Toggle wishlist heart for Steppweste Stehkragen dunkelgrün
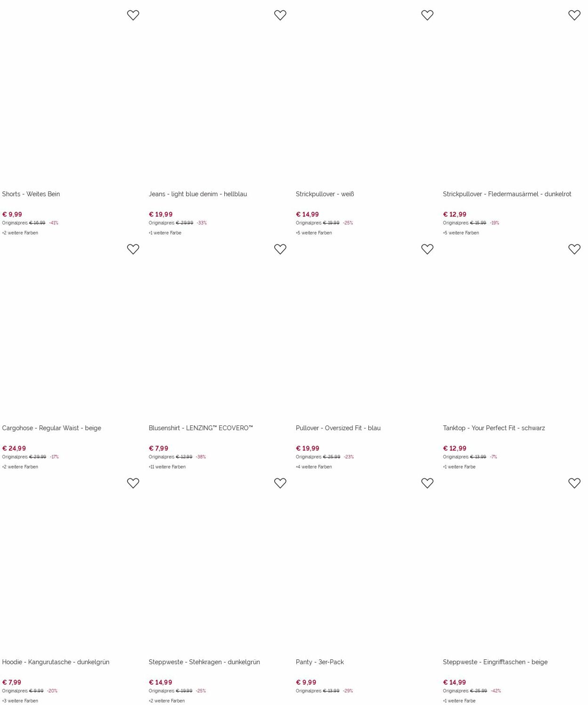 click(x=280, y=483)
